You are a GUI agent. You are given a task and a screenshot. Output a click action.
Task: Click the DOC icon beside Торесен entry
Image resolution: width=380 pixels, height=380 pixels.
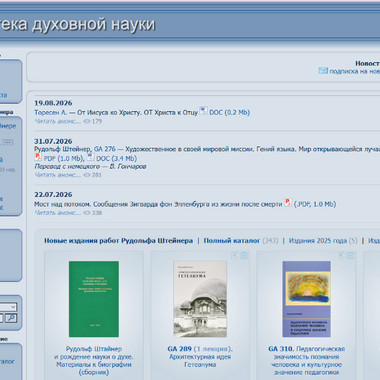click(203, 111)
